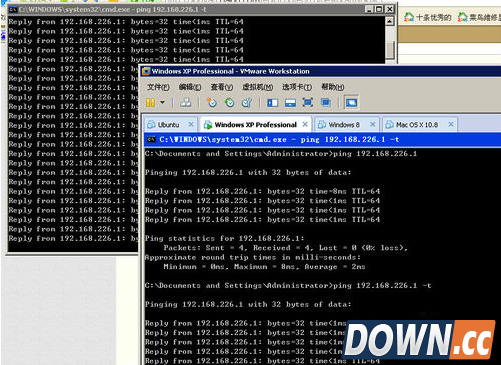Viewport: 501px width, 365px height.
Task: Maximize the host cmd.exe window
Action: pyautogui.click(x=379, y=9)
